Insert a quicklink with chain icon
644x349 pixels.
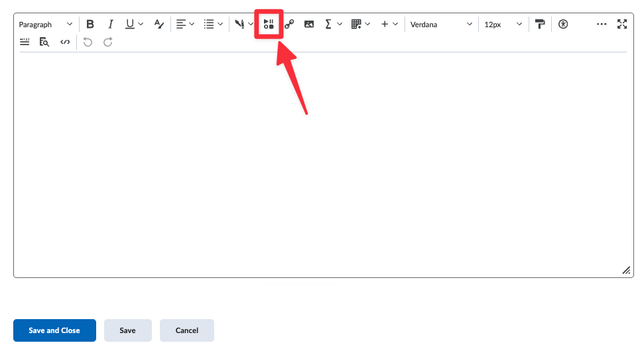coord(289,25)
